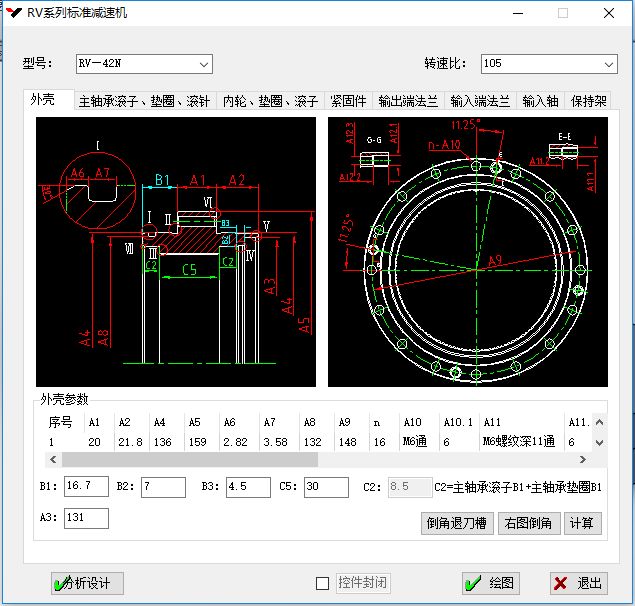Open the 输出端法兰 tab
The height and width of the screenshot is (606, 635).
tap(408, 101)
